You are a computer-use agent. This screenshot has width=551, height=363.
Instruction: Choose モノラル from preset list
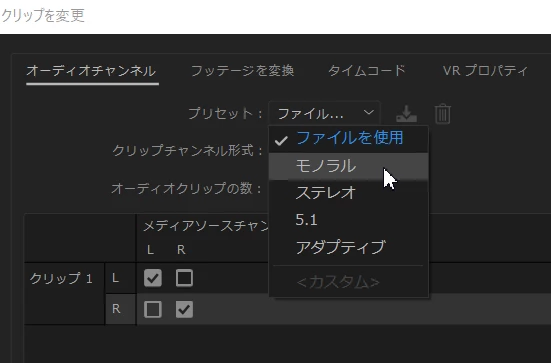pos(349,166)
